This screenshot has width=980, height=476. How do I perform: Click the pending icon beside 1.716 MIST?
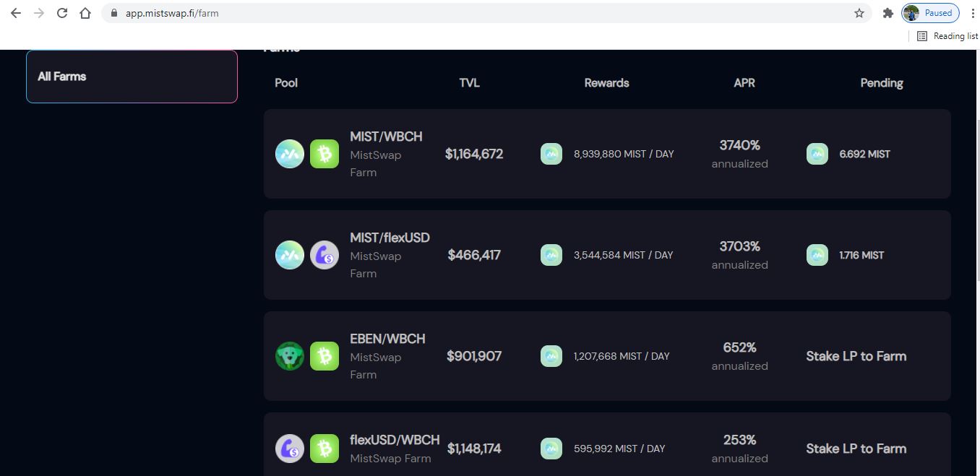(x=817, y=255)
